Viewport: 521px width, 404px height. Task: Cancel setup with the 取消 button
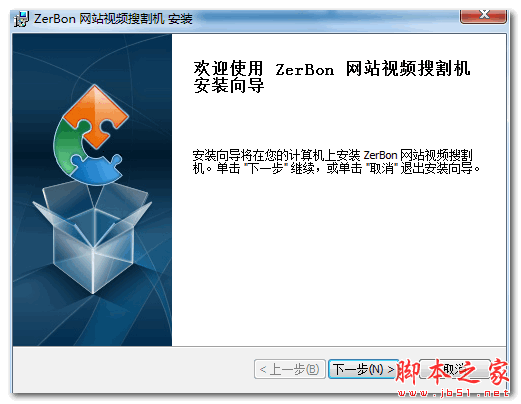point(454,369)
